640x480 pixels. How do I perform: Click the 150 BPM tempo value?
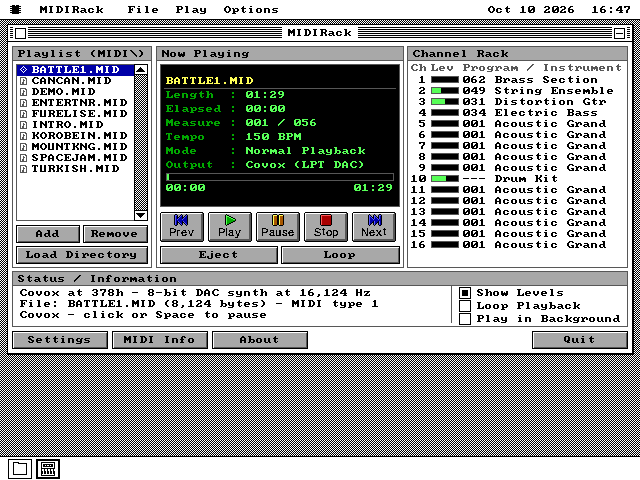273,137
